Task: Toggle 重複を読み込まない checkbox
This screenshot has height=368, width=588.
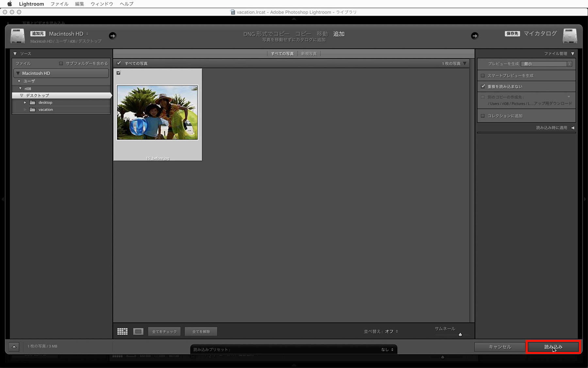Action: pos(483,86)
